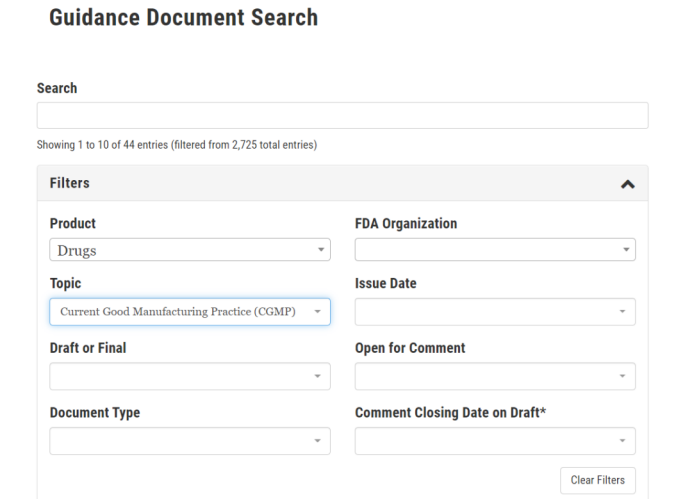The width and height of the screenshot is (693, 500).
Task: Click the arrow icon on FDA Organization dropdown
Action: 626,250
